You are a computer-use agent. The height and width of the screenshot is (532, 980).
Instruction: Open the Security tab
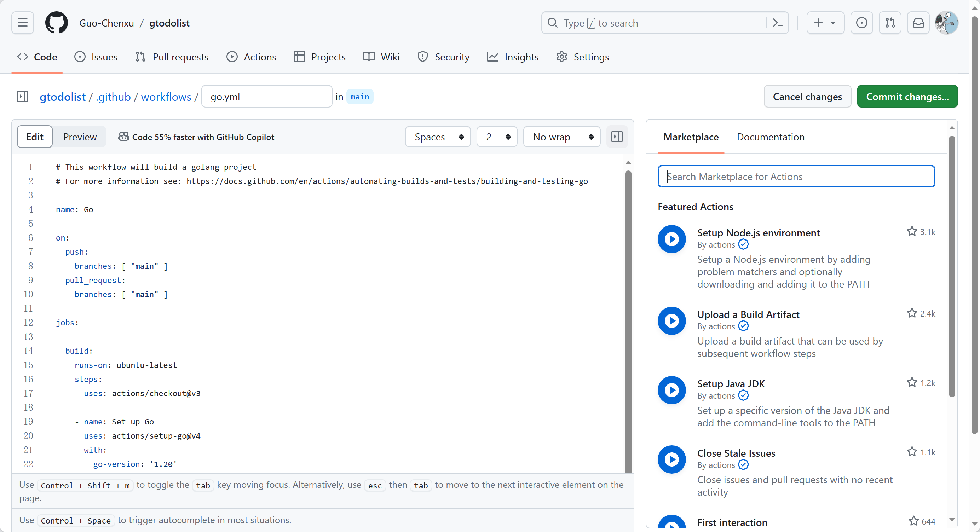444,57
